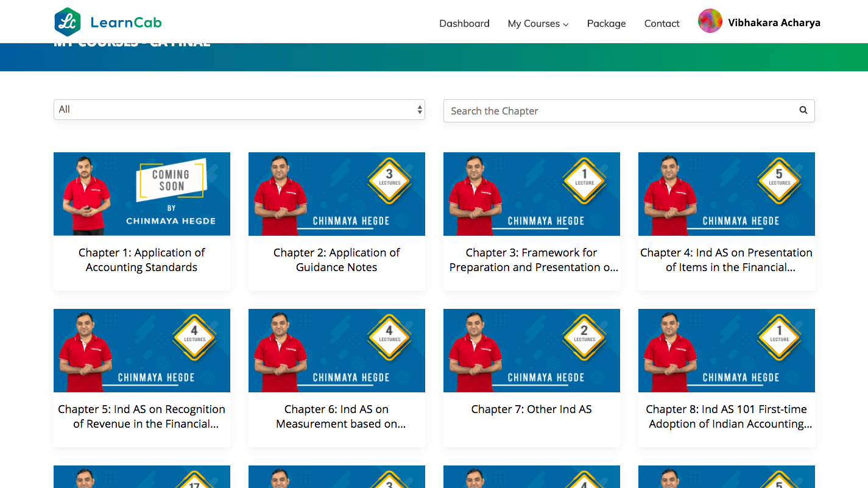868x488 pixels.
Task: Click the 5 Lectures badge on Chapter 4
Action: click(778, 177)
